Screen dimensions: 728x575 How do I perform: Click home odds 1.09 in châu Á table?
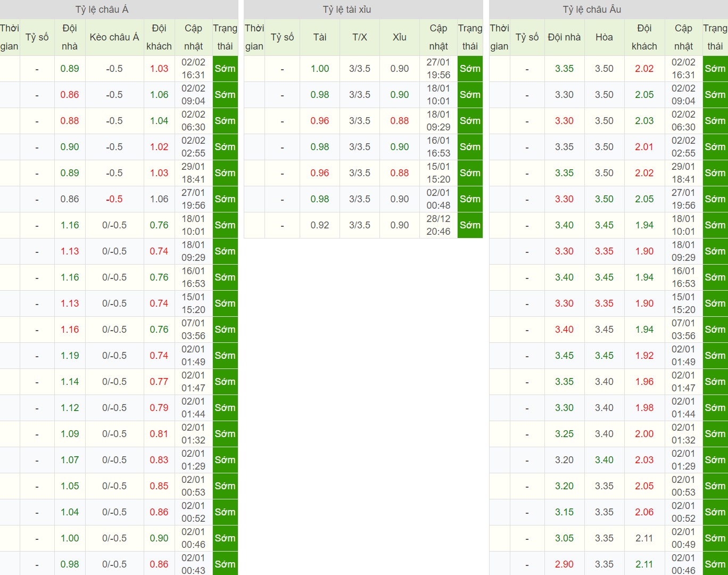point(70,434)
